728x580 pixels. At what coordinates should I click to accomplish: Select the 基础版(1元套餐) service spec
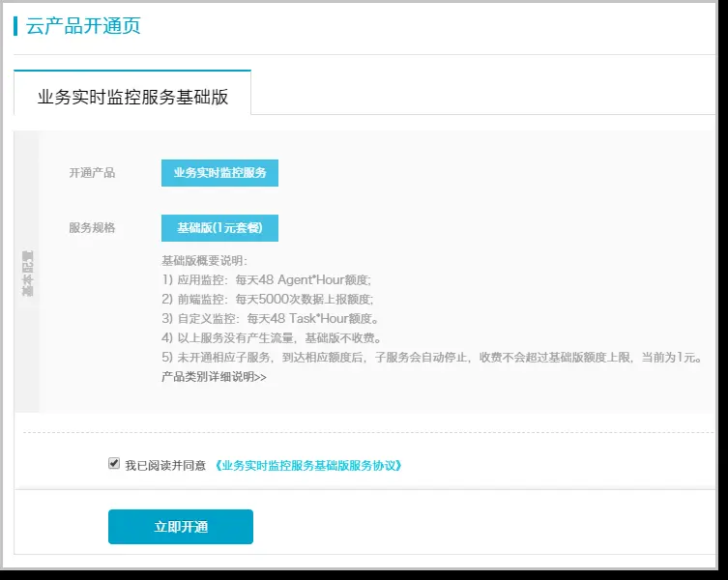[x=219, y=227]
